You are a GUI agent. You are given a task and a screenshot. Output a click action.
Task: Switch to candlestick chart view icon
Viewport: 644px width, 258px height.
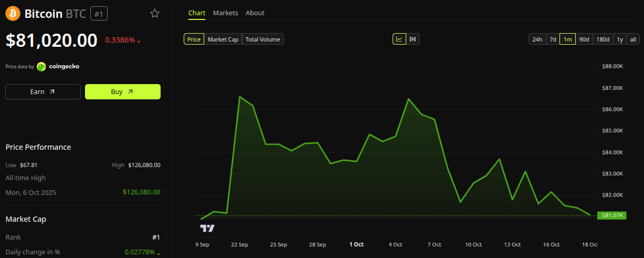[x=413, y=39]
